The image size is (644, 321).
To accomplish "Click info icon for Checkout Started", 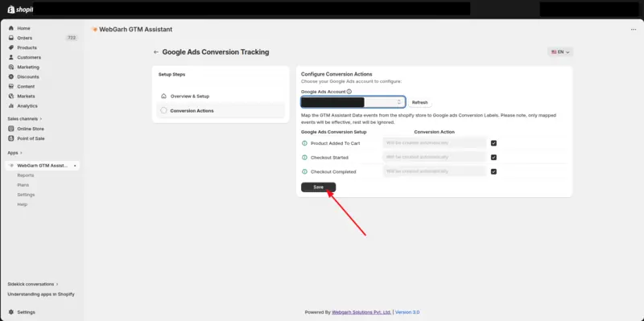I will click(x=305, y=158).
